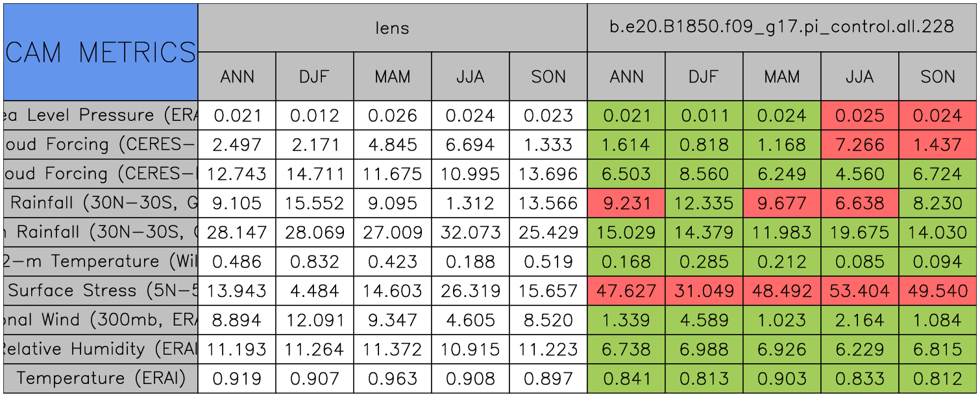Click the JJA header under pi_control case

[859, 77]
